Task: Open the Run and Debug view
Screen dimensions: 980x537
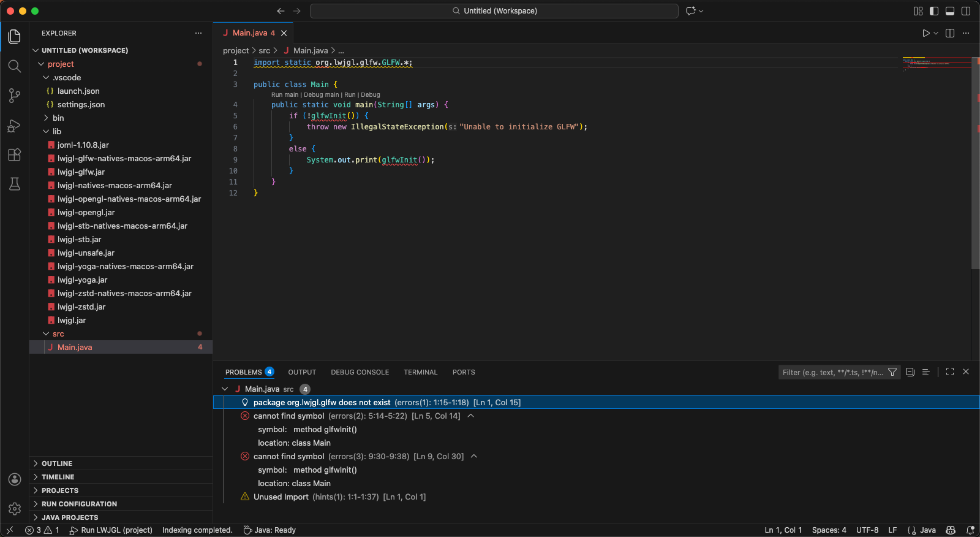Action: tap(15, 126)
